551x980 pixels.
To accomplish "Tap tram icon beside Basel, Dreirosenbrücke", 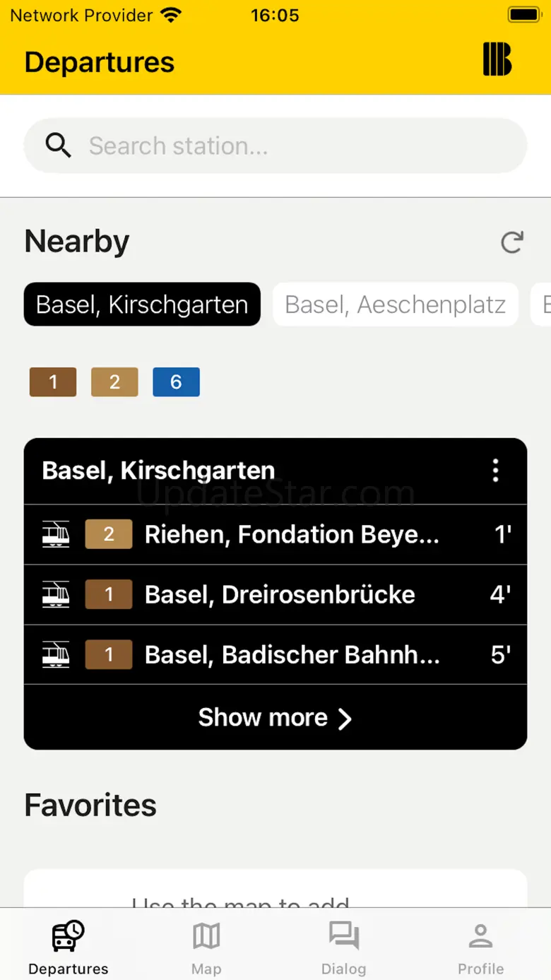I will (x=56, y=594).
